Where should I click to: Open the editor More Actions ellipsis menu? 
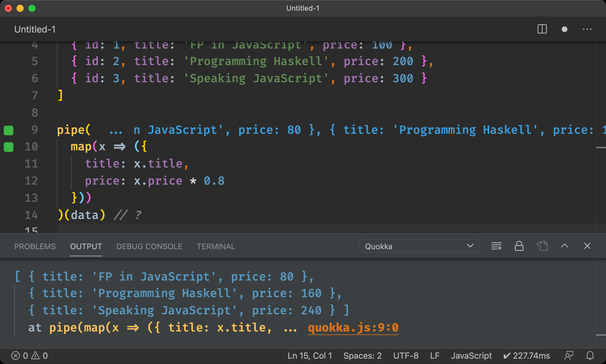tap(587, 29)
